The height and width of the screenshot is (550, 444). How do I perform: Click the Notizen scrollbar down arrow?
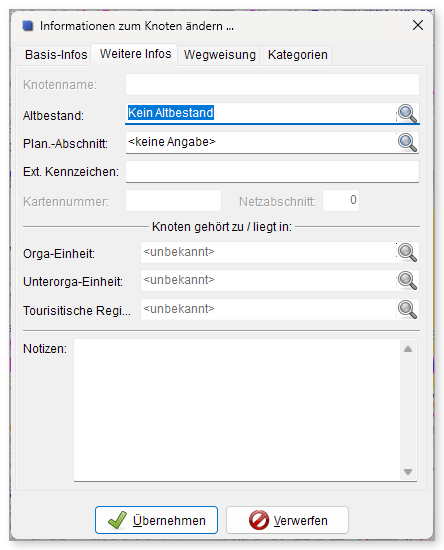point(408,472)
